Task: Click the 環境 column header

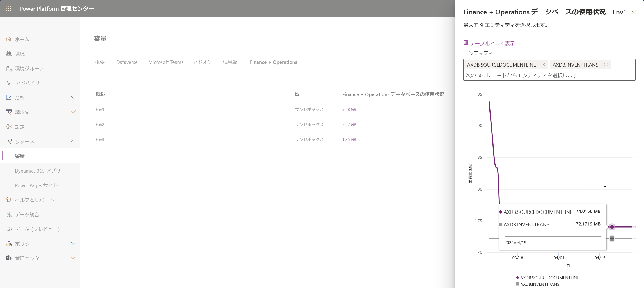Action: pyautogui.click(x=100, y=94)
